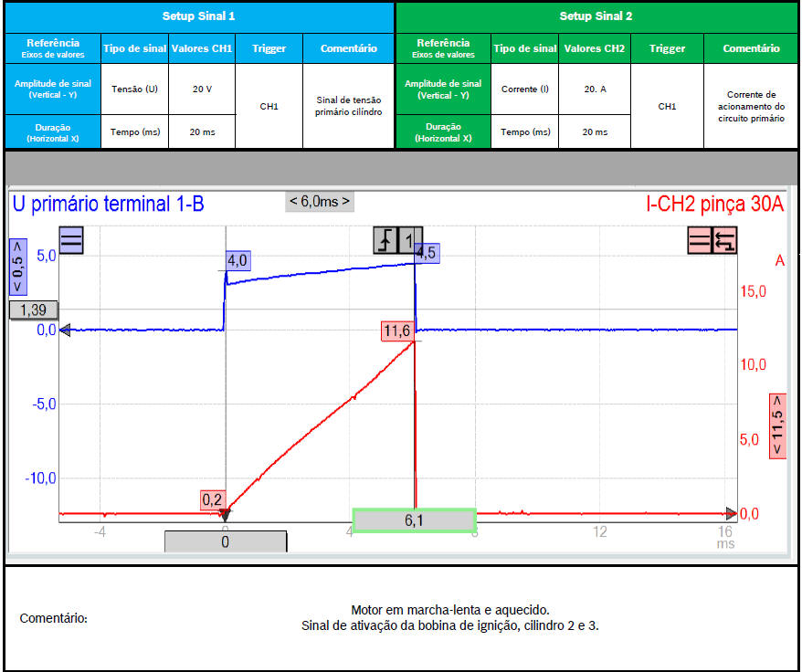Select the Setup Sinal 2 header
The image size is (802, 672).
point(596,16)
